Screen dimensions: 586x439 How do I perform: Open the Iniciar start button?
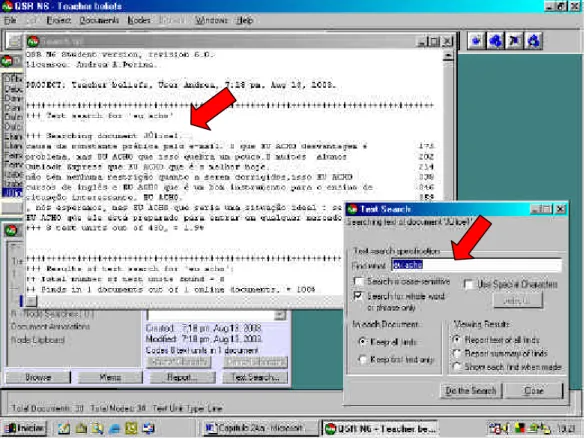coord(25,428)
